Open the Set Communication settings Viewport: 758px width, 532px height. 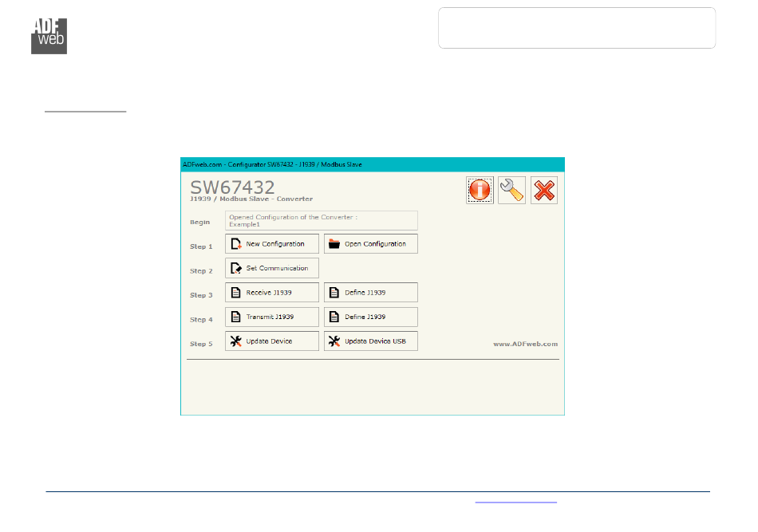[272, 268]
